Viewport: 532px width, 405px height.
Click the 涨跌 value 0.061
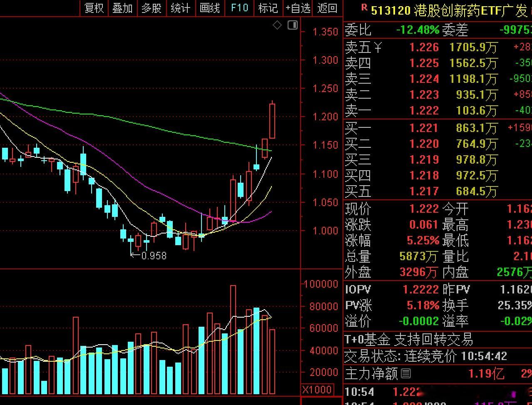(x=424, y=225)
